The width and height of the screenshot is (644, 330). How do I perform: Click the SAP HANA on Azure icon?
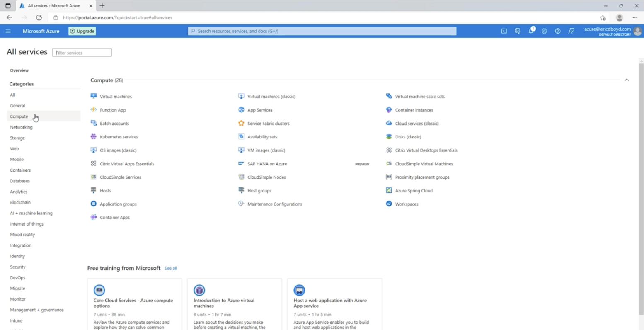[x=241, y=163]
